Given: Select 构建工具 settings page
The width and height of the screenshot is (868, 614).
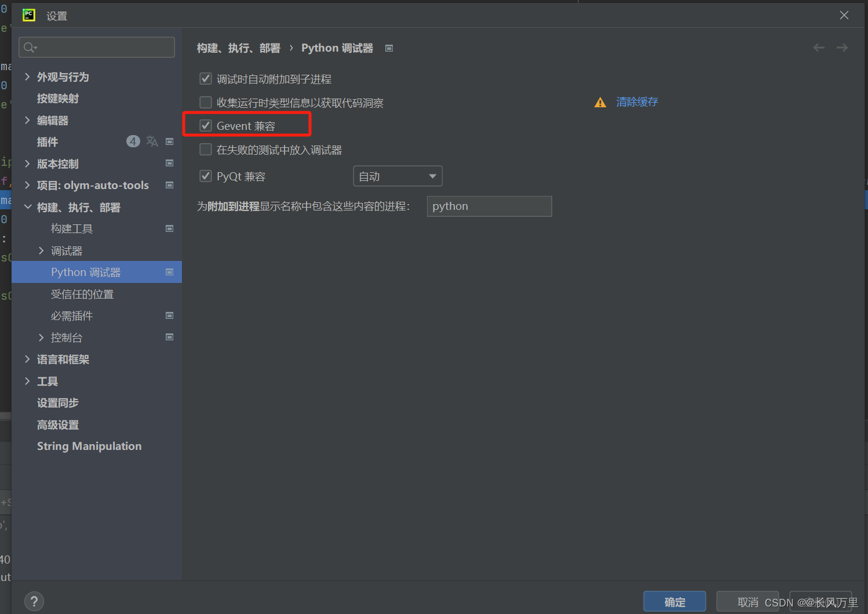Looking at the screenshot, I should 72,229.
